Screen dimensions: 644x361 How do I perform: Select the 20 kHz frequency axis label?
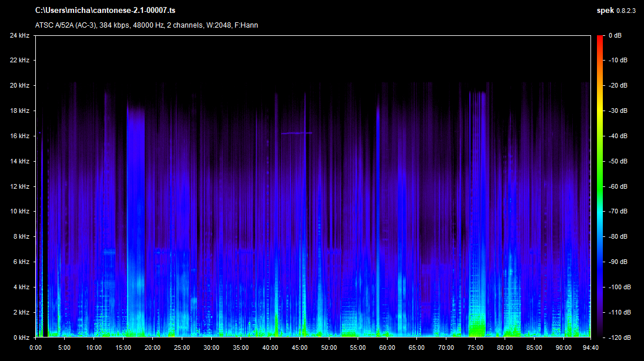click(x=19, y=86)
